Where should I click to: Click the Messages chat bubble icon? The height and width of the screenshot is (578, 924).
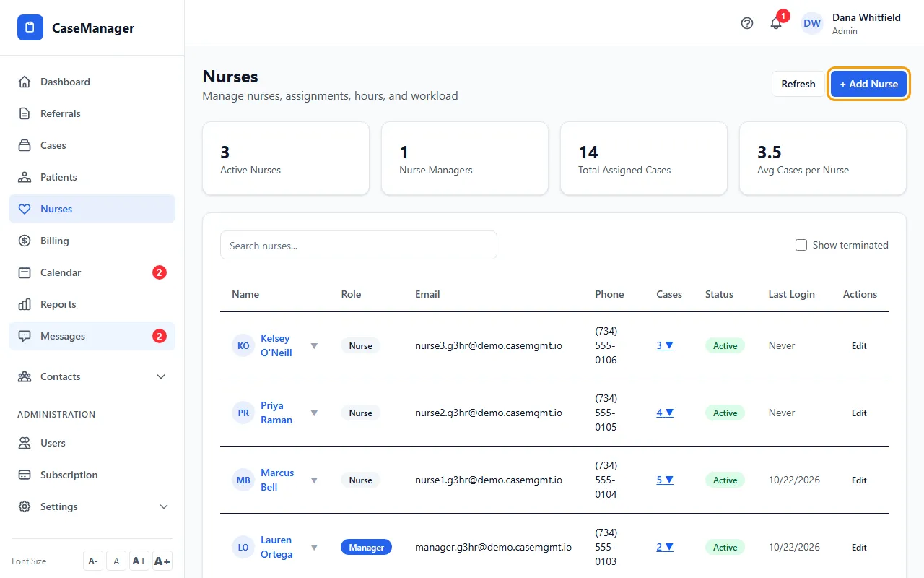(25, 336)
